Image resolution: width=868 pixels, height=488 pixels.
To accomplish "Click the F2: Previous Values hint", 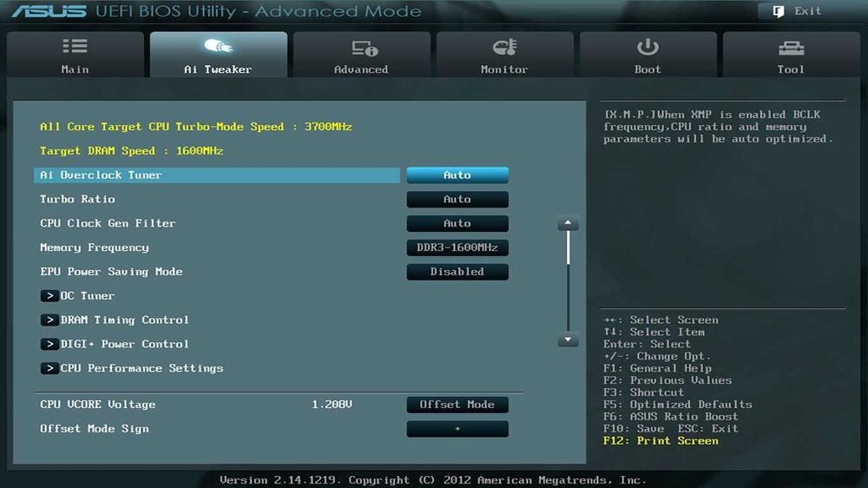I will click(667, 380).
